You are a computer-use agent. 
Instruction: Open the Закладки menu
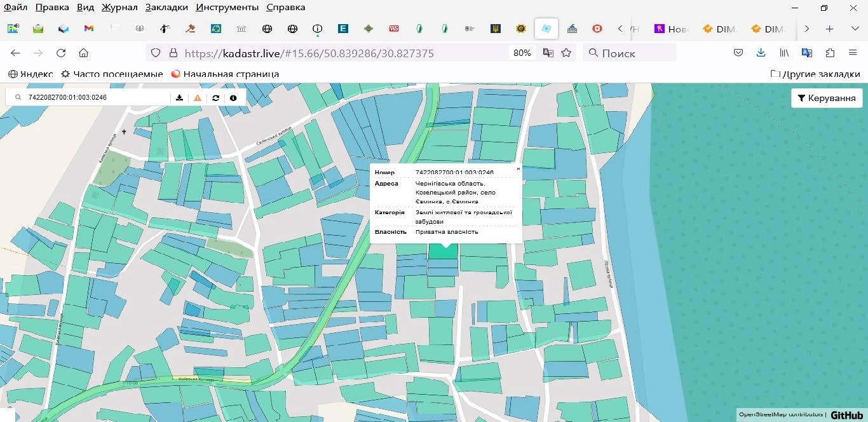click(x=166, y=8)
